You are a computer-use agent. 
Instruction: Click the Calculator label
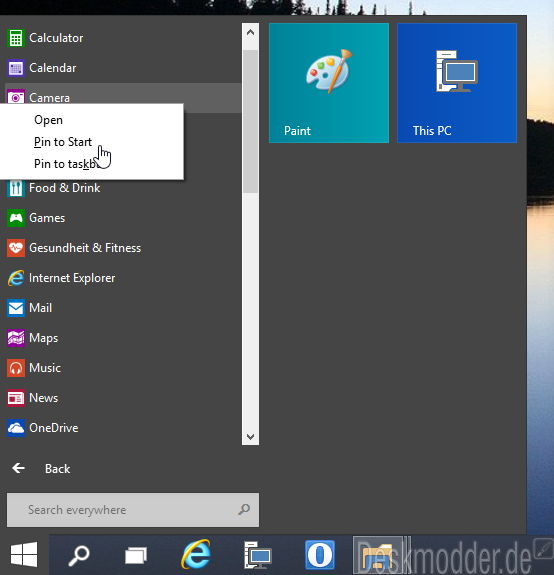click(x=56, y=38)
